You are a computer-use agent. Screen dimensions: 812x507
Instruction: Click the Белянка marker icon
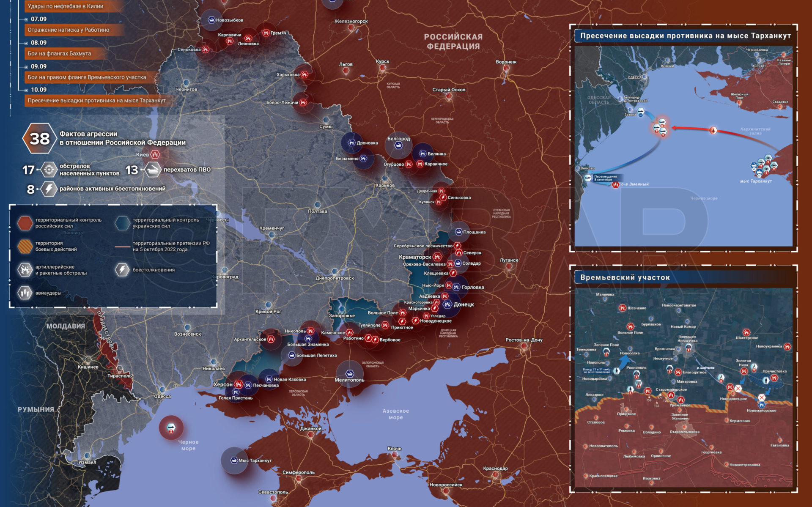point(422,153)
